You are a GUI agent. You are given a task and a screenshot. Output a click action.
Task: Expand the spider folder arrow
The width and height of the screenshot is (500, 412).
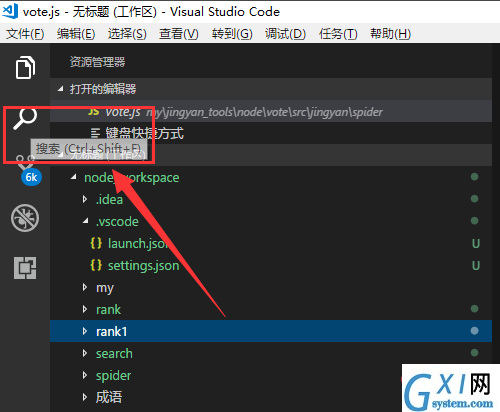click(85, 375)
